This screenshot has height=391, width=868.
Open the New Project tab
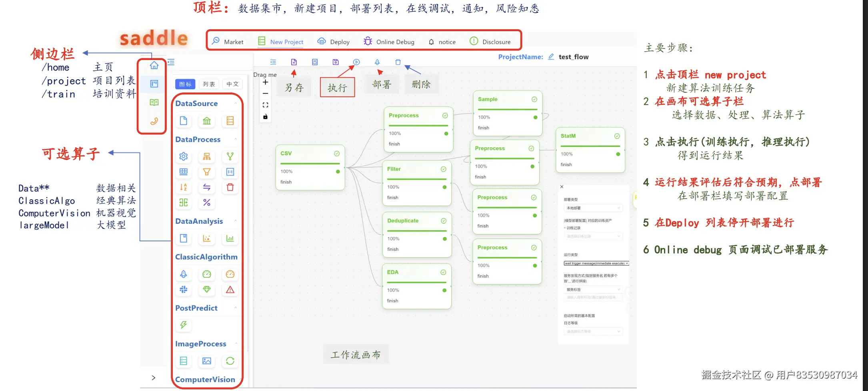point(280,42)
